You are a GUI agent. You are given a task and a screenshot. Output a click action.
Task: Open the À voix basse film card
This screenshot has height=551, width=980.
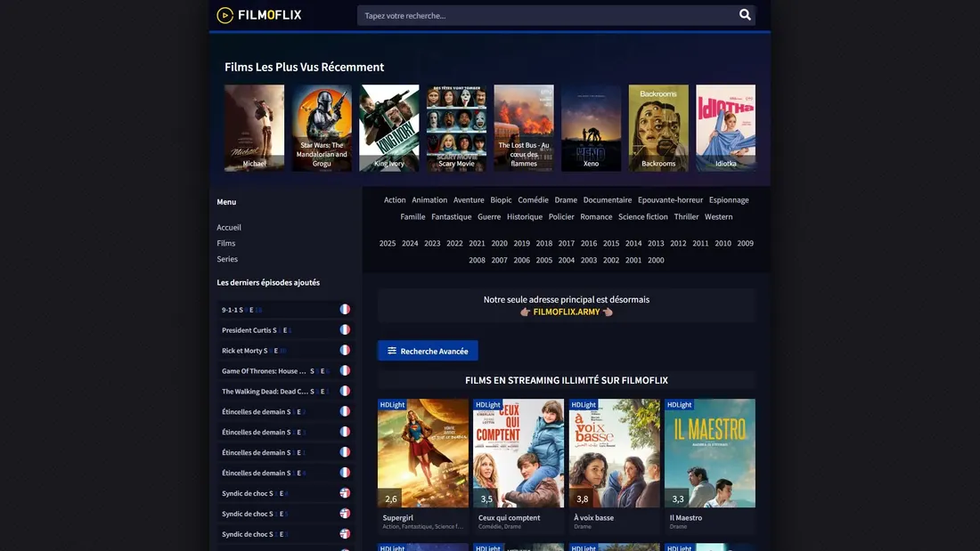coord(615,466)
